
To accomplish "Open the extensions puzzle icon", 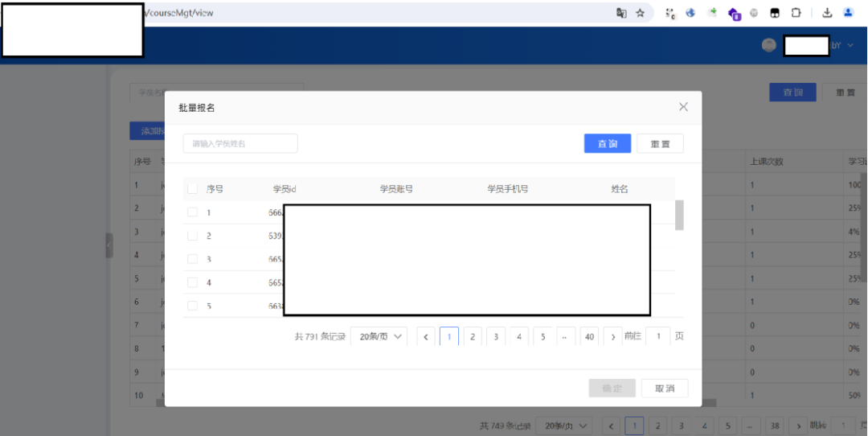I will [x=796, y=13].
